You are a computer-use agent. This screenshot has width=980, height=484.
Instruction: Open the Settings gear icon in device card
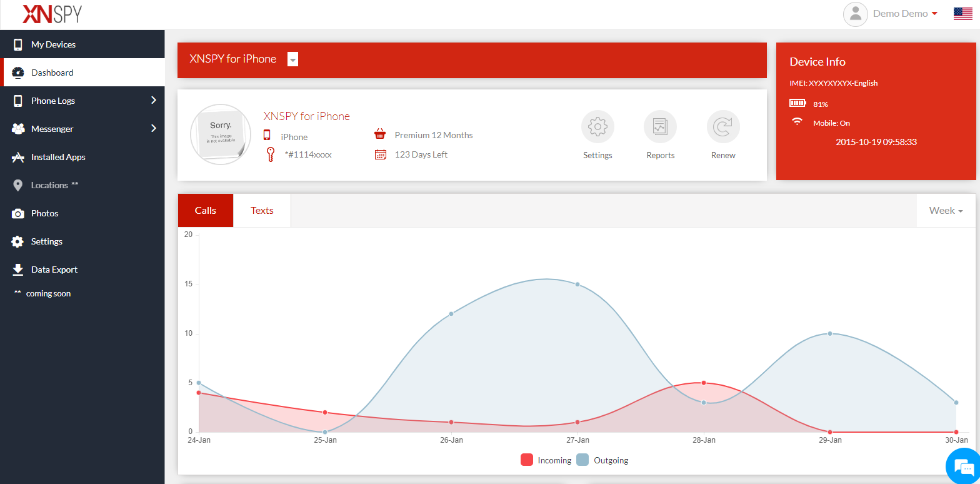click(597, 126)
